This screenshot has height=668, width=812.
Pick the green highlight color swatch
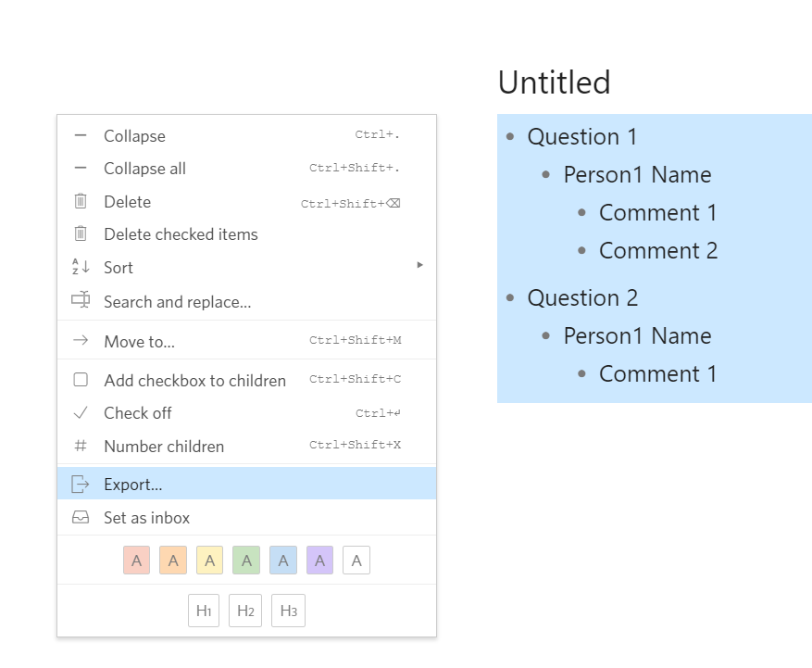[x=246, y=560]
